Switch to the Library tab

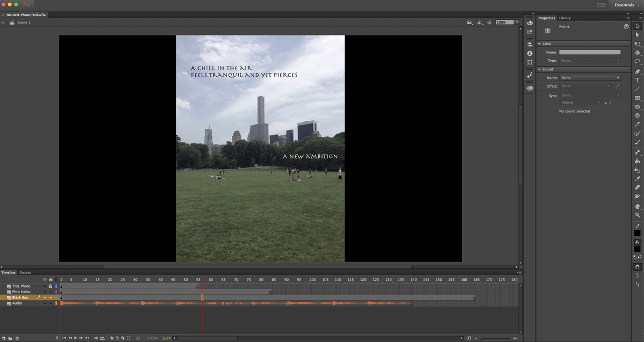point(565,18)
